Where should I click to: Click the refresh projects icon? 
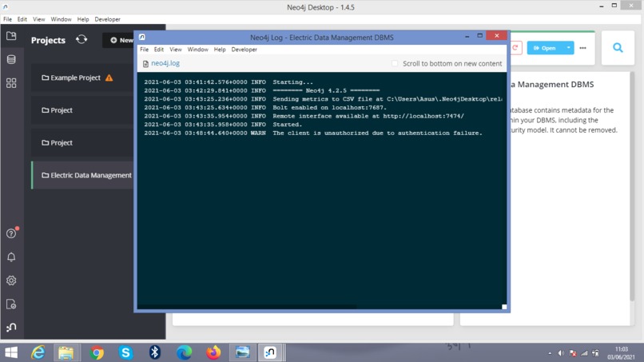pyautogui.click(x=81, y=39)
